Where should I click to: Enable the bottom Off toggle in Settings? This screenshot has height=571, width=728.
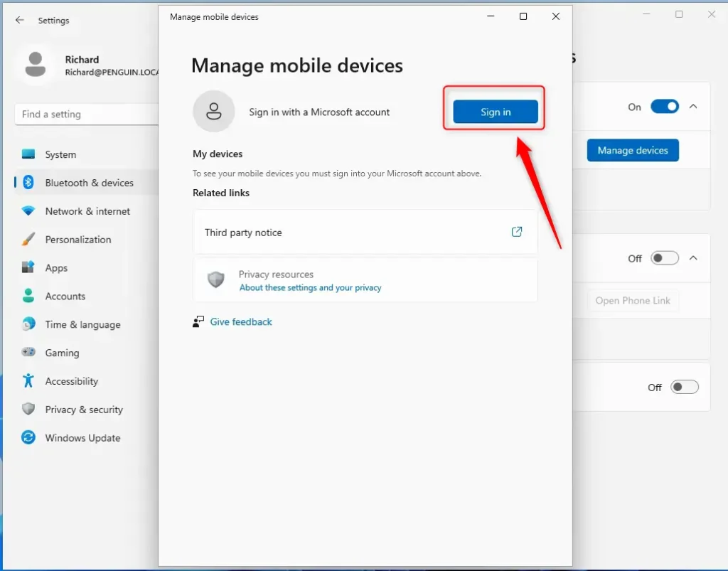click(x=685, y=387)
